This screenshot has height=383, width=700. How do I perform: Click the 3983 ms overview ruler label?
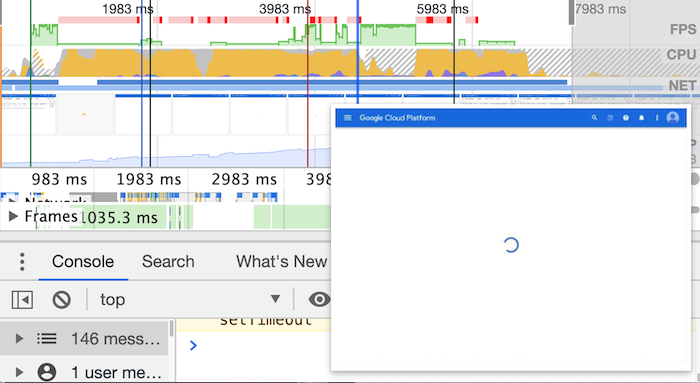coord(285,8)
